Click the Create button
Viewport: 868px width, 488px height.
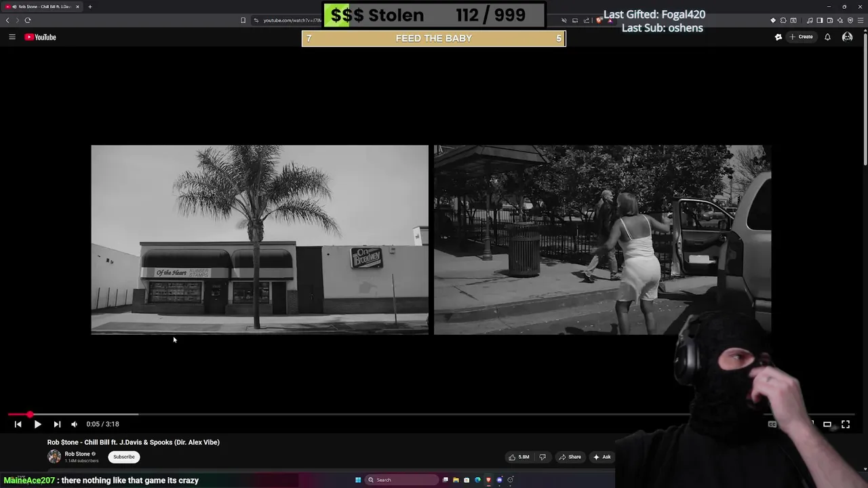tap(801, 37)
